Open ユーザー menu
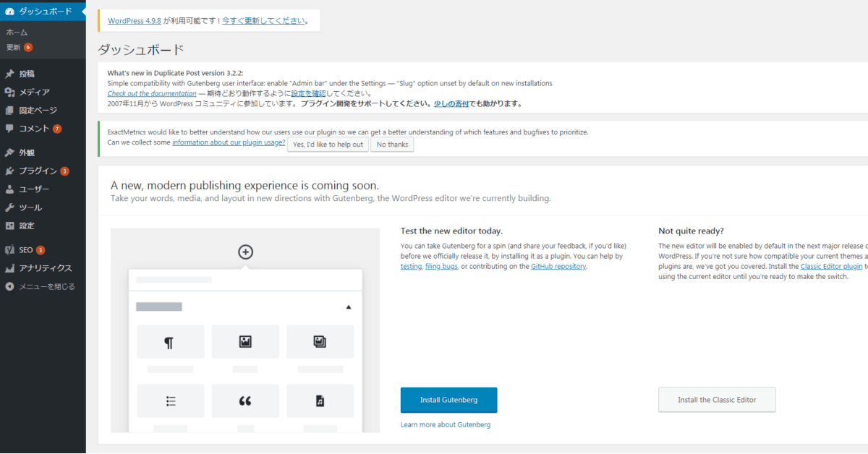Viewport: 868px width, 454px height. coord(43,189)
